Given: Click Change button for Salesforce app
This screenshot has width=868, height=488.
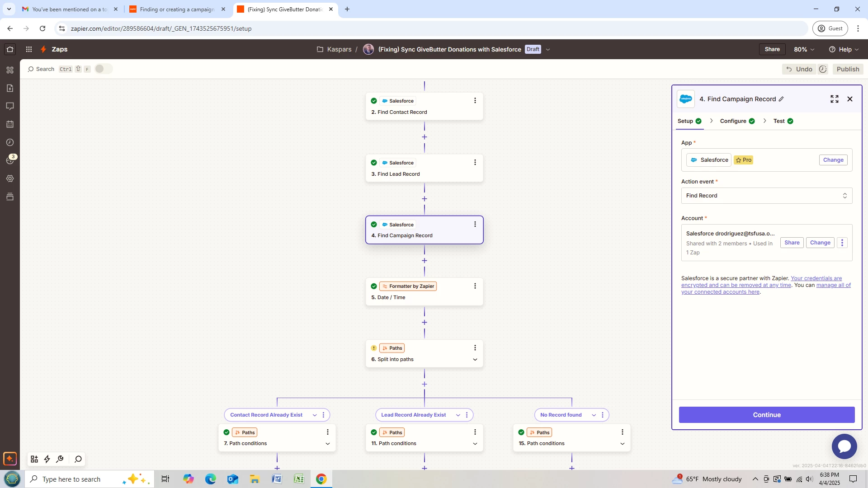Looking at the screenshot, I should point(833,160).
